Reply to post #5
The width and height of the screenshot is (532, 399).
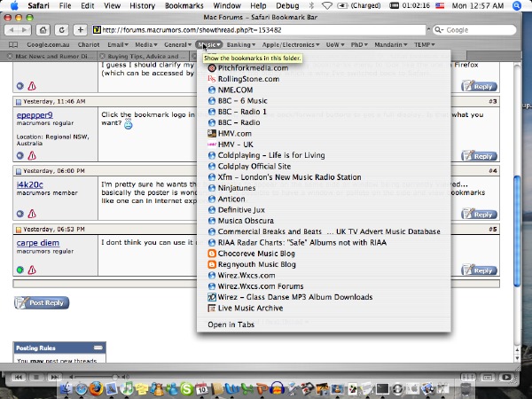(480, 270)
